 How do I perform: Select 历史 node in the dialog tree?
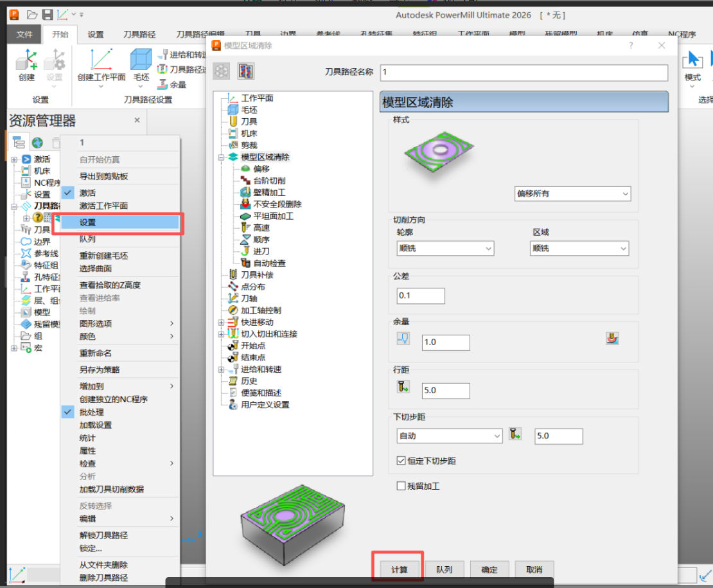(249, 382)
